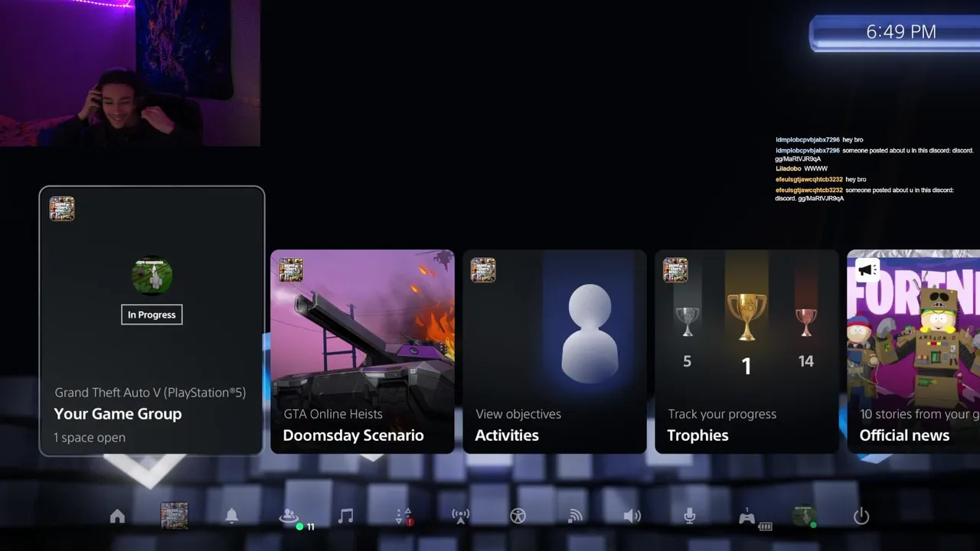
Task: Open the Activities card
Action: pos(554,351)
